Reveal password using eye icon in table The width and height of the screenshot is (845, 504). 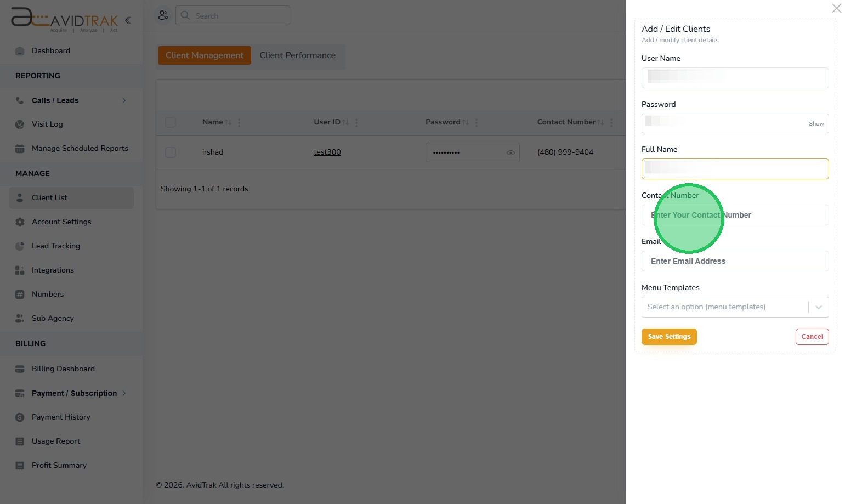(x=510, y=152)
